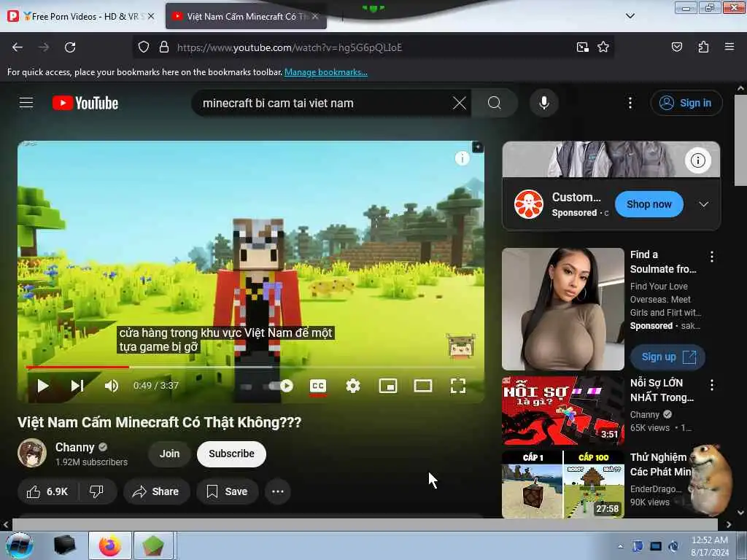Bookmark this page with the star icon
The image size is (747, 560).
point(603,47)
